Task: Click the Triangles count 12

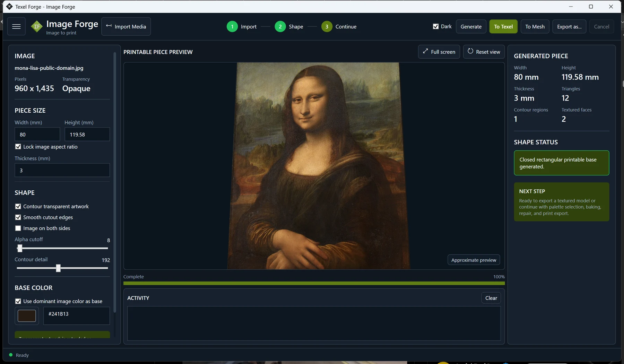Action: [x=565, y=98]
